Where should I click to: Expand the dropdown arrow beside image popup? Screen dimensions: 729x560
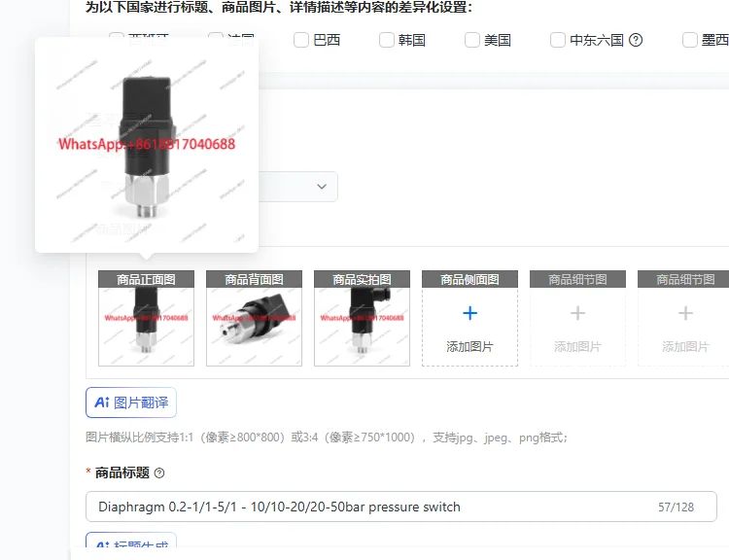pyautogui.click(x=322, y=187)
